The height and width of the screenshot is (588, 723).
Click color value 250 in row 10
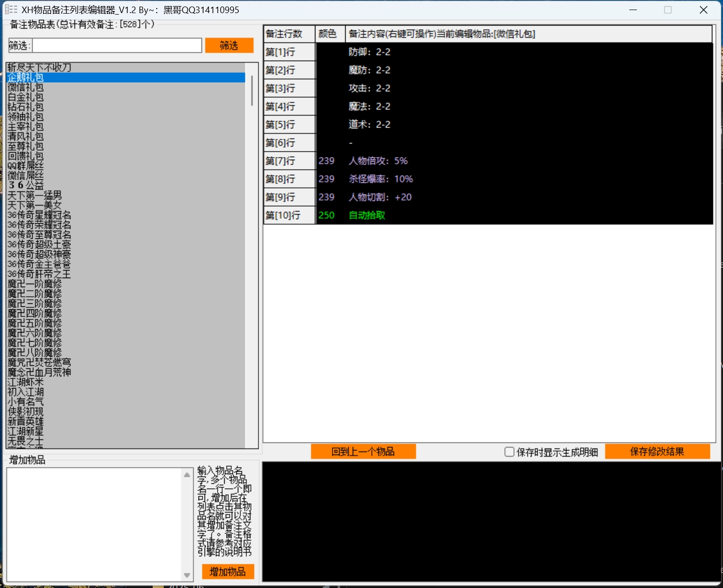(x=326, y=215)
